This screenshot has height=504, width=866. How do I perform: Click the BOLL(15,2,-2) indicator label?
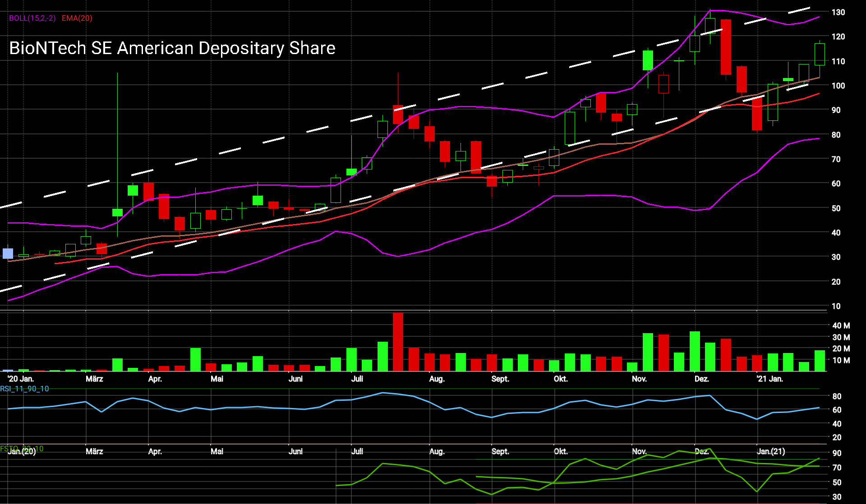pos(32,18)
